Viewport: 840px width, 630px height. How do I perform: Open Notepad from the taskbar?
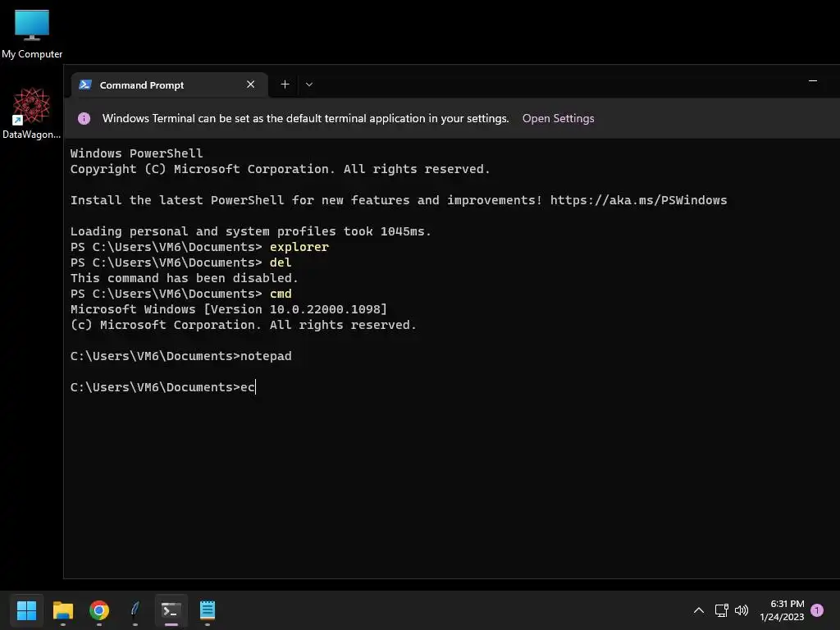(208, 610)
